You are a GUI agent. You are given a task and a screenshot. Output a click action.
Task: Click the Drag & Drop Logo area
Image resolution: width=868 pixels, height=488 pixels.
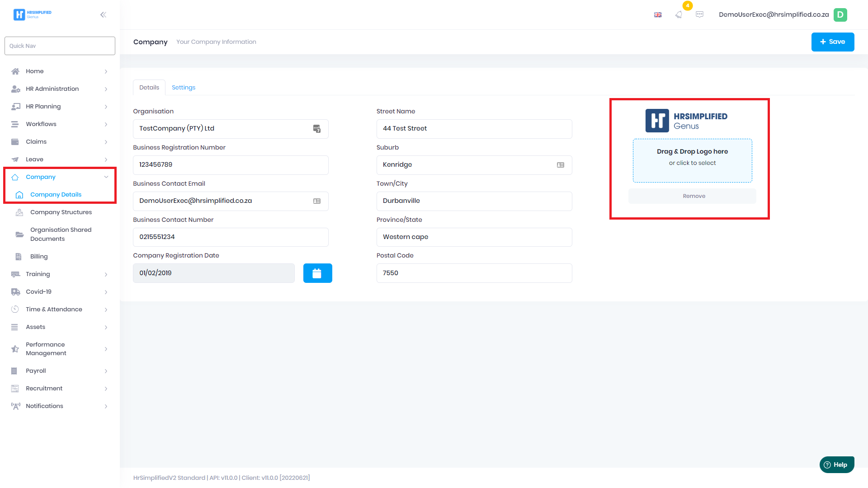click(x=692, y=160)
